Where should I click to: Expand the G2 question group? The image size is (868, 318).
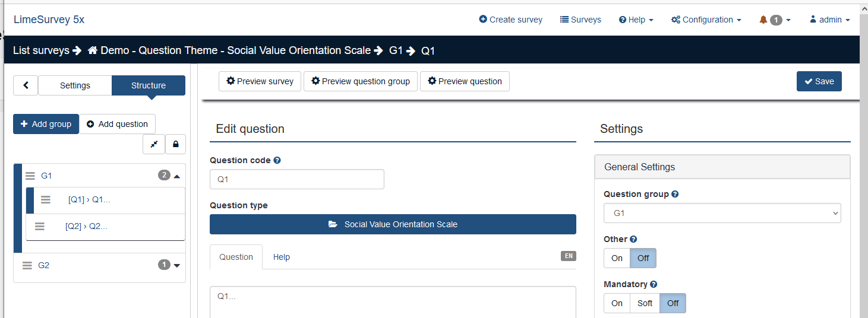click(176, 265)
